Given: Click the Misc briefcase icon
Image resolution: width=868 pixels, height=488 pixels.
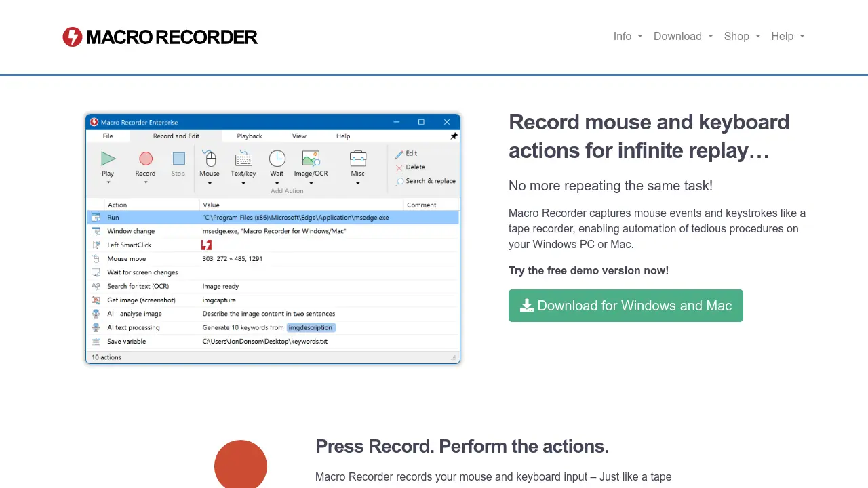Looking at the screenshot, I should click(357, 157).
